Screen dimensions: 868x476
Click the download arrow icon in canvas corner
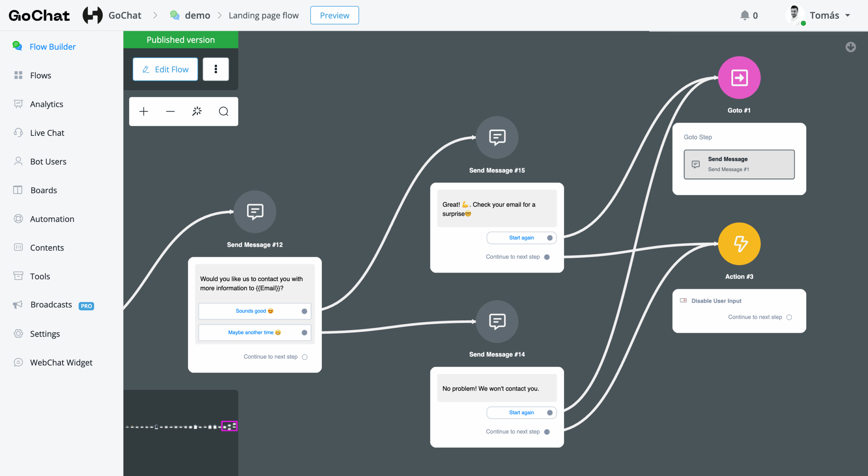click(x=850, y=47)
